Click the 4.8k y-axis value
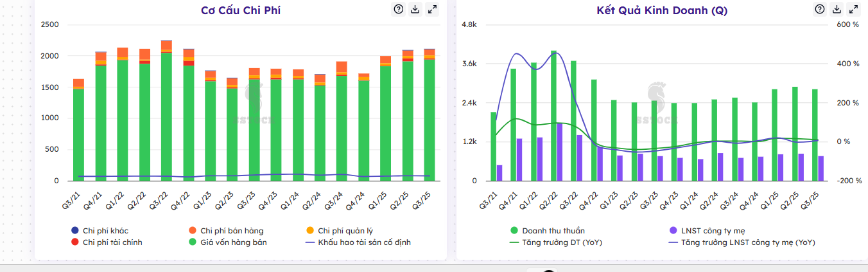Image resolution: width=868 pixels, height=272 pixels. click(x=469, y=24)
